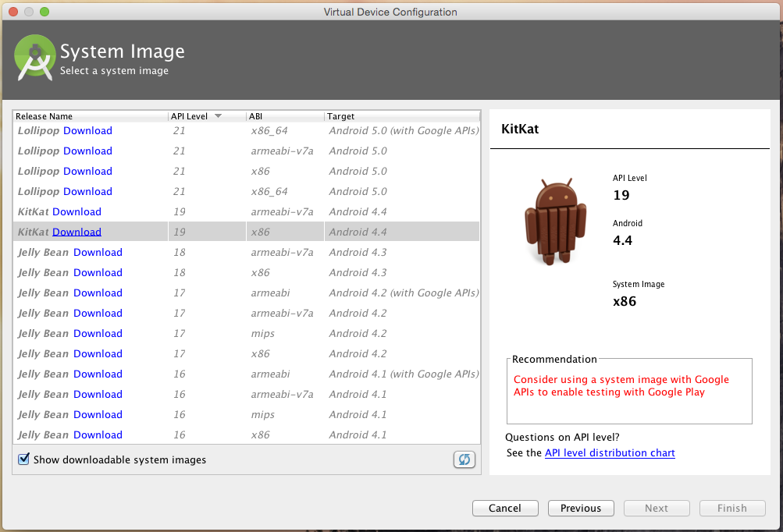
Task: Click the refresh system images icon
Action: [464, 459]
